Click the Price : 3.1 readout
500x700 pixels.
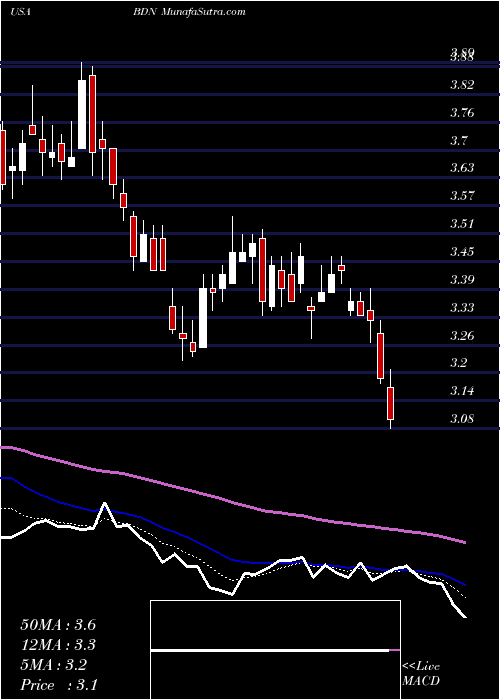coord(58,685)
